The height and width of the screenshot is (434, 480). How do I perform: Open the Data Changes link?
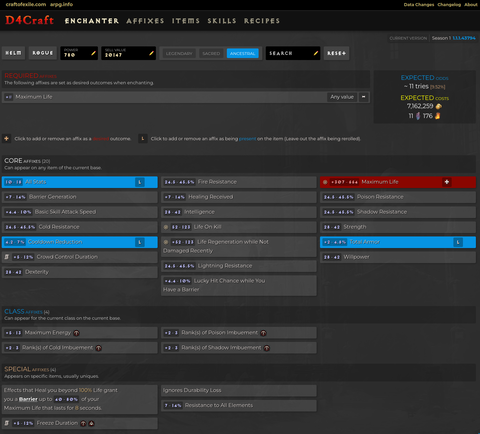[419, 5]
